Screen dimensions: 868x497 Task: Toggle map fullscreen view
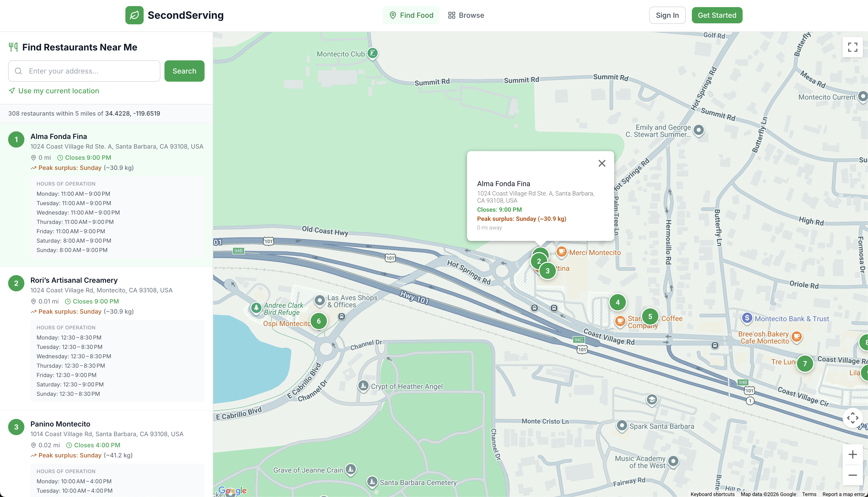(852, 47)
